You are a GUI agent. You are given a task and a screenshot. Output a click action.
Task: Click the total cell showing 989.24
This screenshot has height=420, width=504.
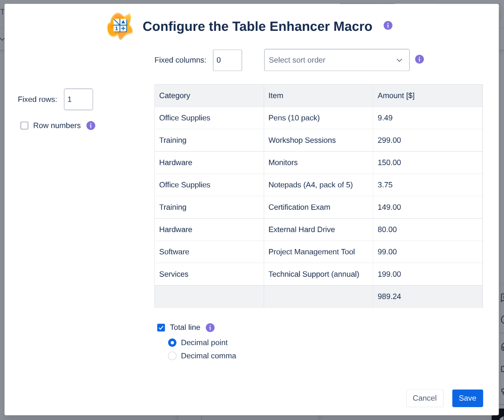pos(389,297)
